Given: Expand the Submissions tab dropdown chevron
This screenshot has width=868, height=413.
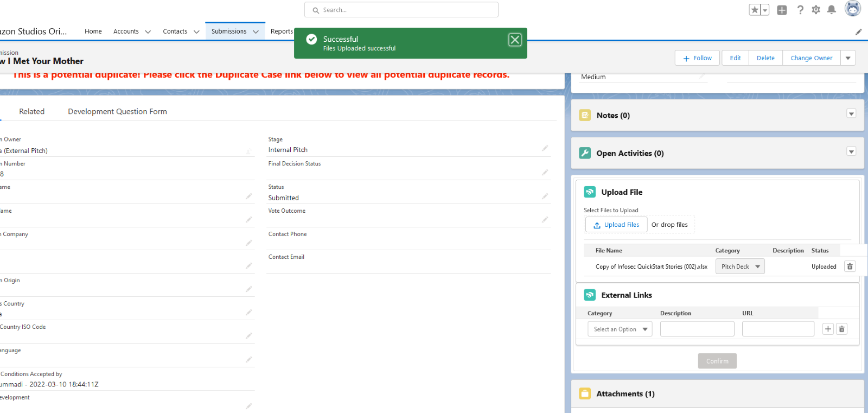Looking at the screenshot, I should click(x=256, y=32).
